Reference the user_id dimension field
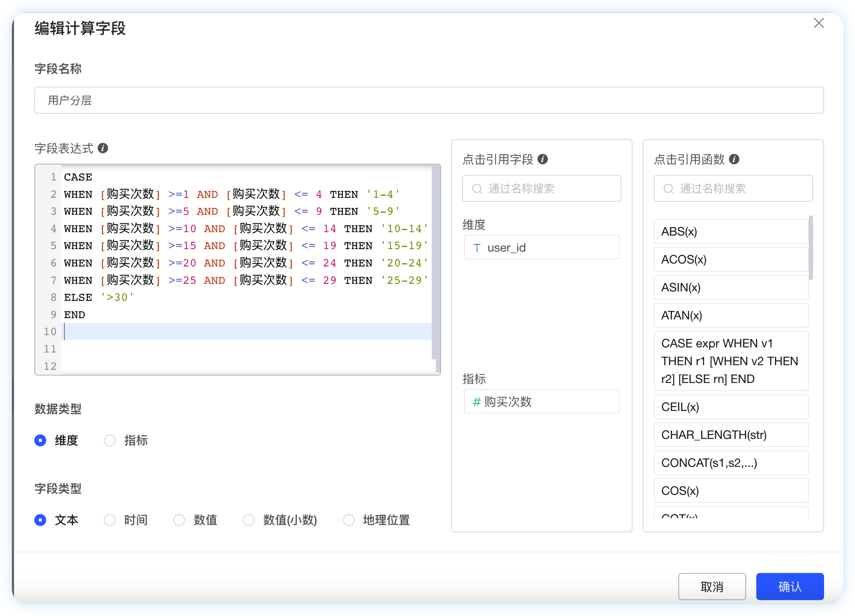 click(x=541, y=247)
